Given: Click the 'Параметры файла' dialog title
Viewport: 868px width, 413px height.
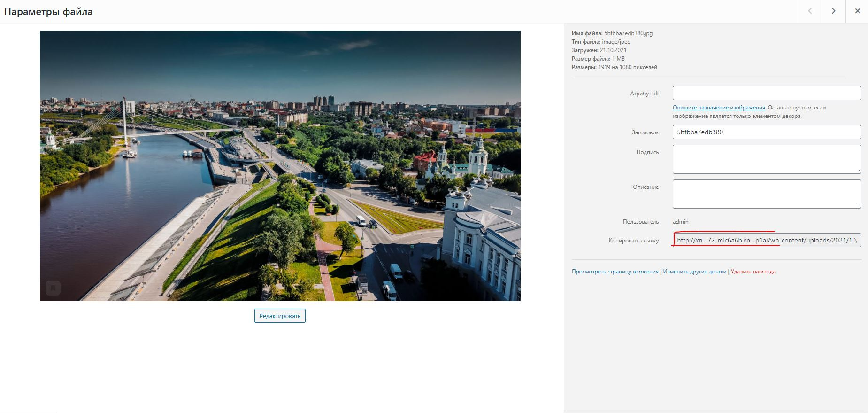Looking at the screenshot, I should 48,12.
